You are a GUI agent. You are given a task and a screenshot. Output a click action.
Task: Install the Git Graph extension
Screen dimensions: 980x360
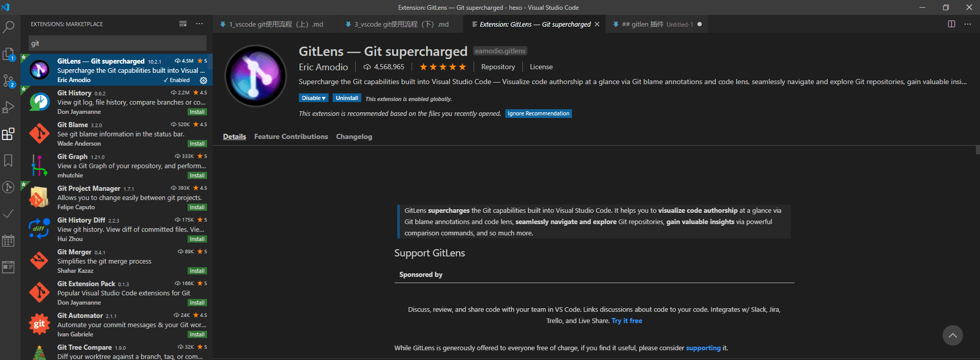pyautogui.click(x=197, y=175)
